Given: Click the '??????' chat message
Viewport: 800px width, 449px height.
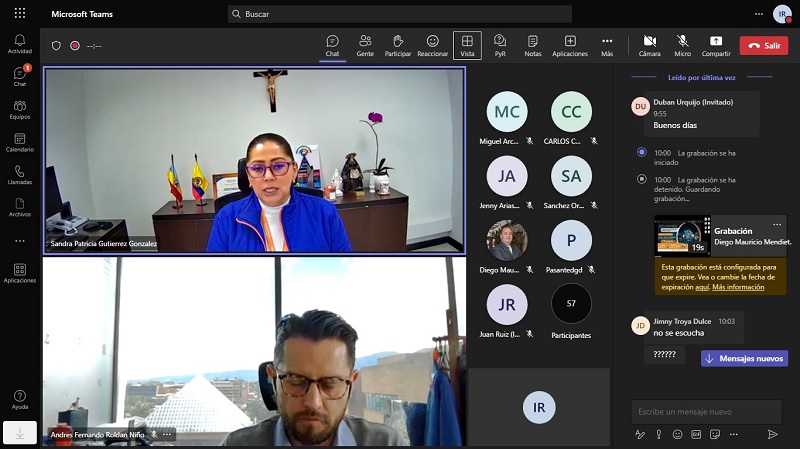Looking at the screenshot, I should [664, 354].
